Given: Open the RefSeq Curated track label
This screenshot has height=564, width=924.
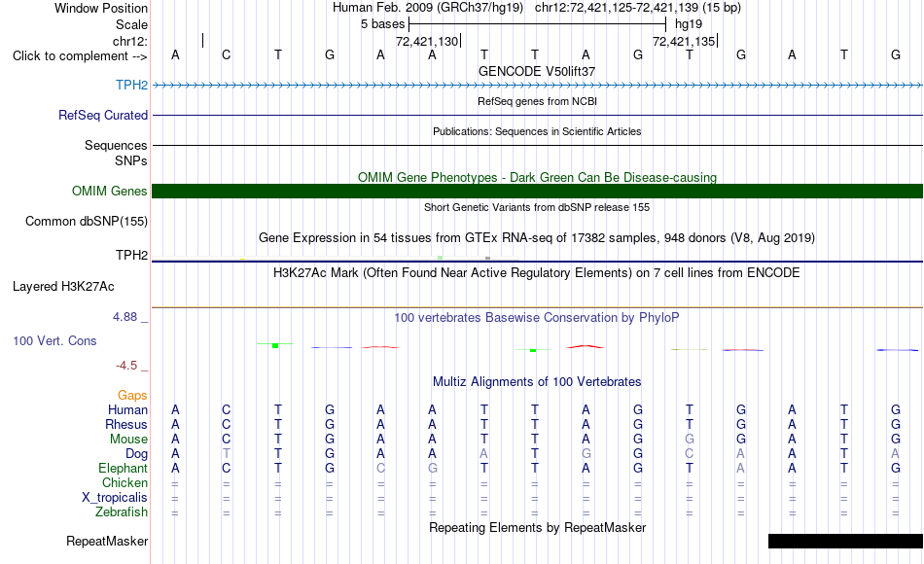Looking at the screenshot, I should (103, 115).
